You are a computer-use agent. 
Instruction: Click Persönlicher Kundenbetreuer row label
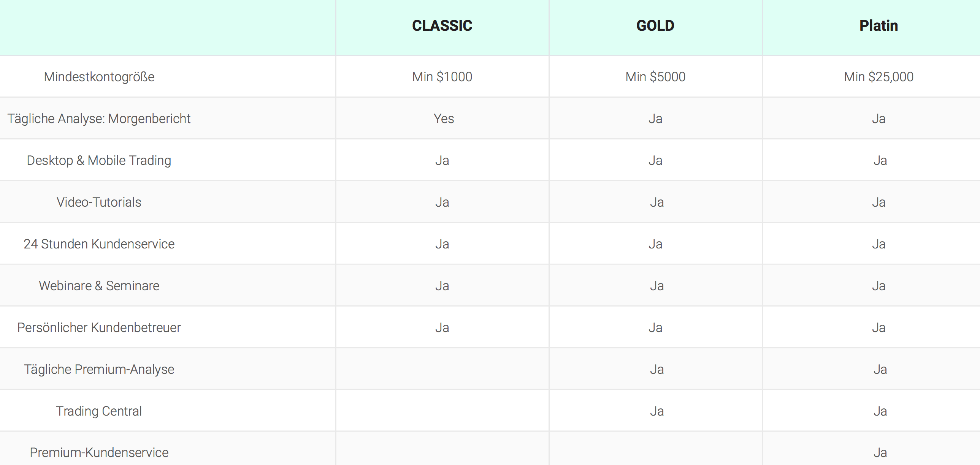pyautogui.click(x=99, y=328)
